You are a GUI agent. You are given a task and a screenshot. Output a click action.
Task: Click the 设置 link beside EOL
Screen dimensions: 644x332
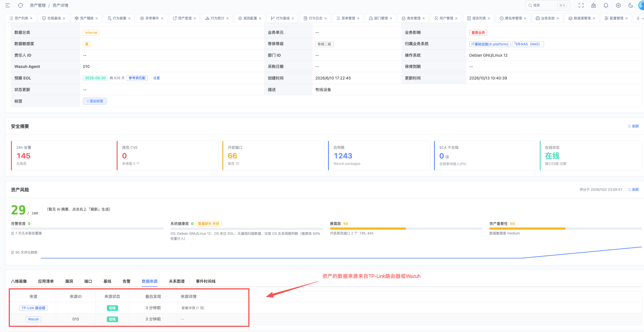tap(156, 78)
